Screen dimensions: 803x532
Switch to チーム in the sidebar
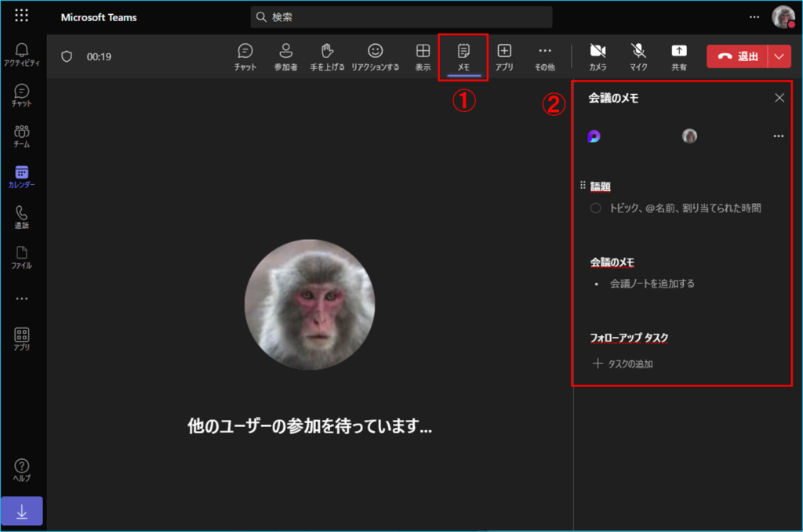tap(22, 136)
